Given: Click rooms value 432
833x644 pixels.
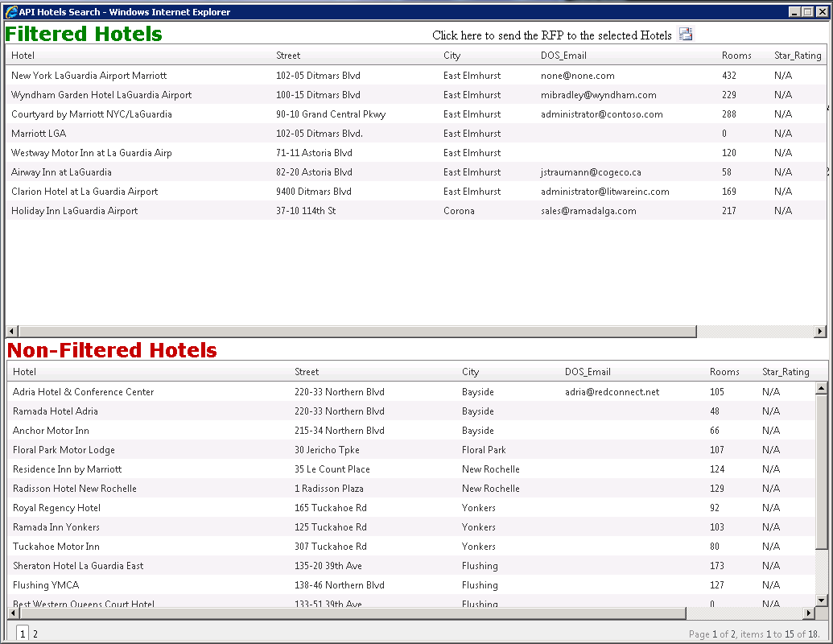Looking at the screenshot, I should pos(729,76).
